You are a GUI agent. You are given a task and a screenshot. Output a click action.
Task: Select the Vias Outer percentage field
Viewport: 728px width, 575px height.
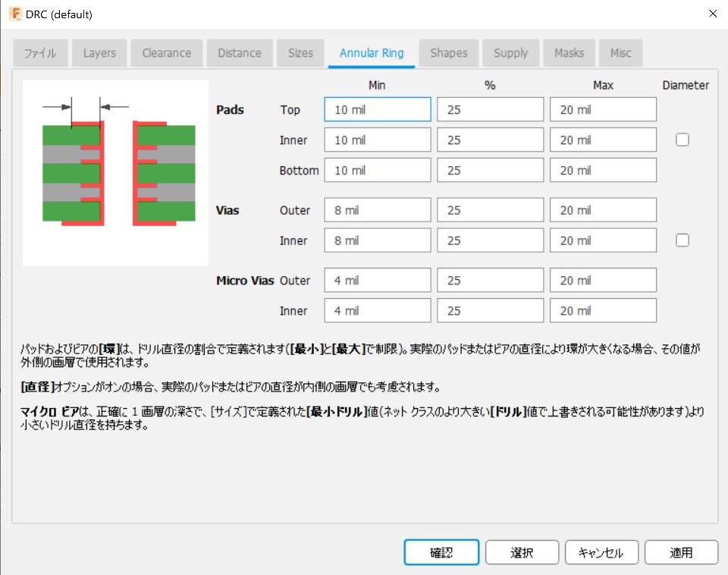click(490, 209)
